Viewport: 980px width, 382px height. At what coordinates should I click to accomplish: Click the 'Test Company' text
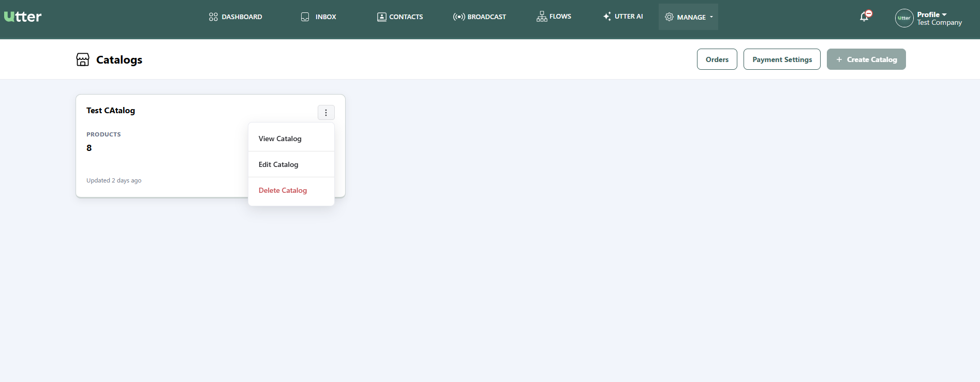pyautogui.click(x=939, y=23)
